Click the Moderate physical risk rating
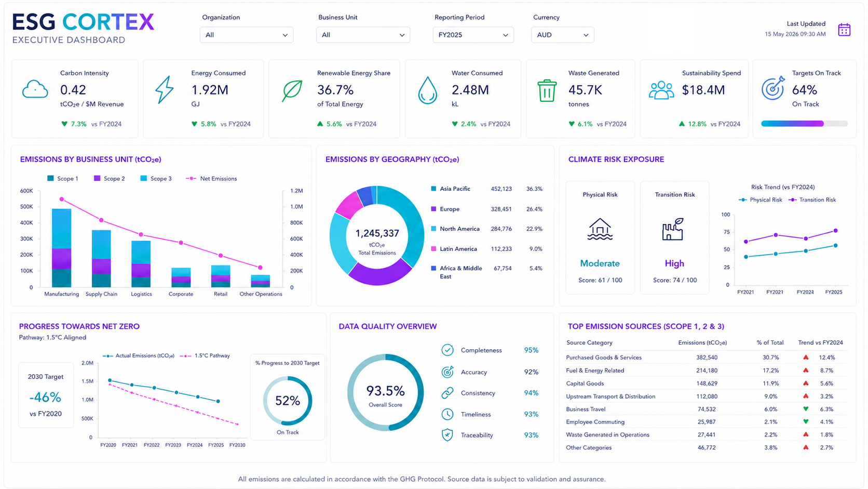Image resolution: width=868 pixels, height=489 pixels. [600, 263]
